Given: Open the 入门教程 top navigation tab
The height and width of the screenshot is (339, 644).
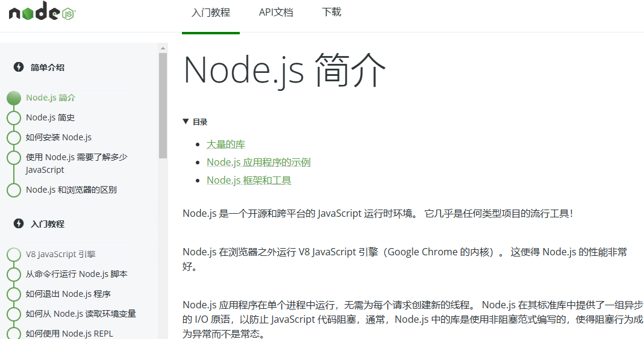Looking at the screenshot, I should pyautogui.click(x=211, y=13).
